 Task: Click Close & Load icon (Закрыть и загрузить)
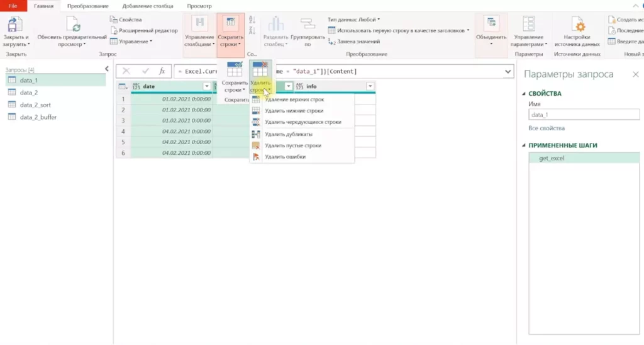(15, 25)
